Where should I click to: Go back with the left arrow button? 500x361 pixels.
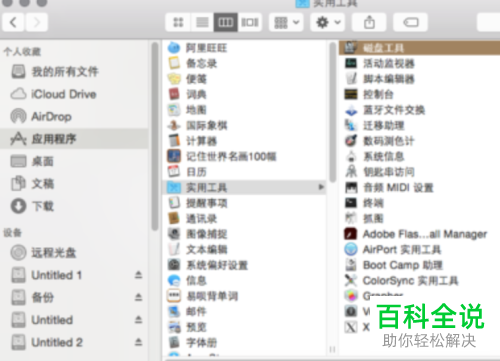[x=13, y=22]
